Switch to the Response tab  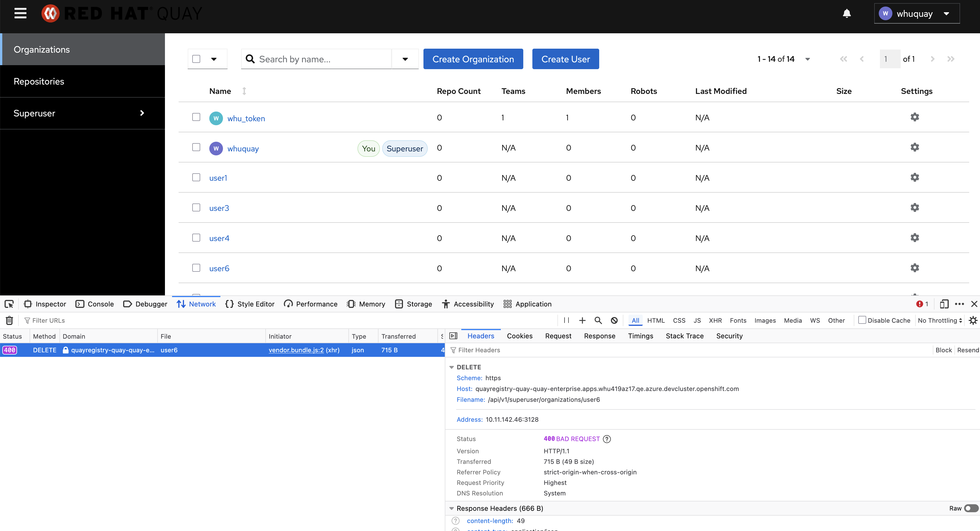tap(599, 336)
